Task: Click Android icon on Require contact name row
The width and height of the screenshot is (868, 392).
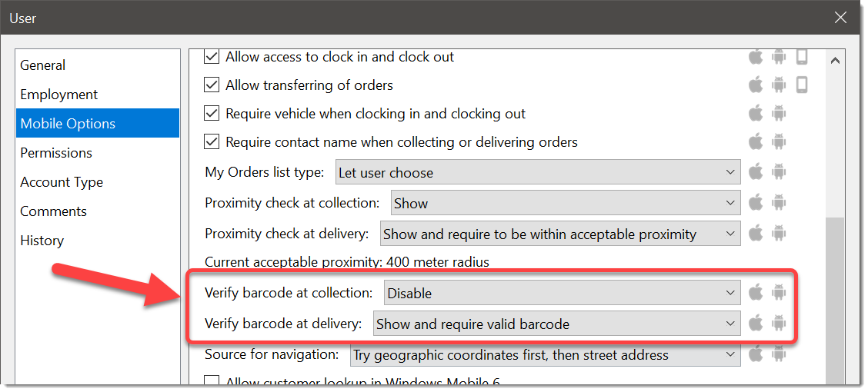Action: coord(779,141)
